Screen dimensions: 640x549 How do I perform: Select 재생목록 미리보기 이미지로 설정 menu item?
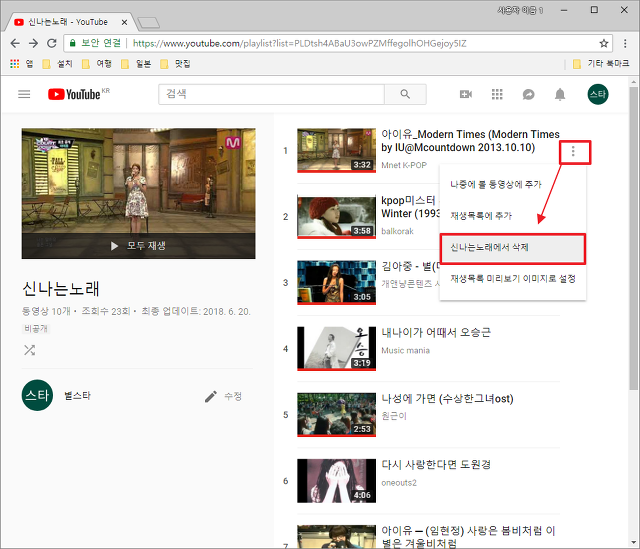513,279
